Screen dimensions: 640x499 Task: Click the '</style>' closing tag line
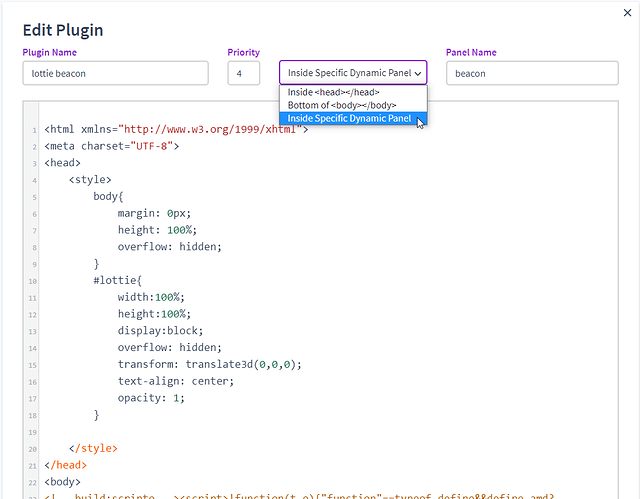point(93,448)
